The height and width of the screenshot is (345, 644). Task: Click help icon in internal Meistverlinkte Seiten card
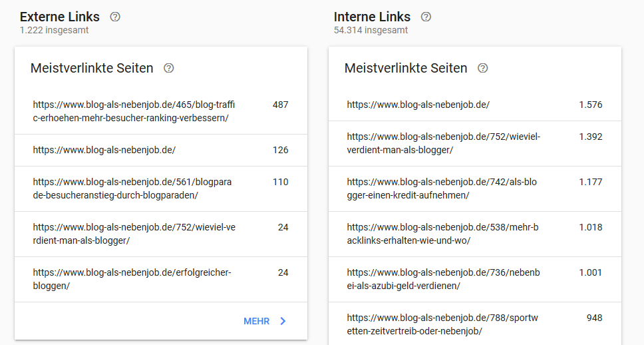(x=482, y=68)
